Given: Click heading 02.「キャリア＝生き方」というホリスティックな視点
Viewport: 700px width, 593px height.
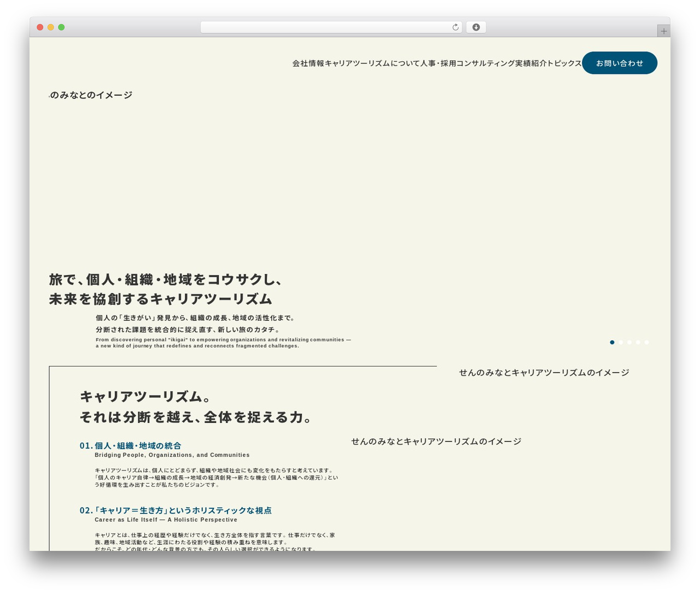Looking at the screenshot, I should pos(176,510).
